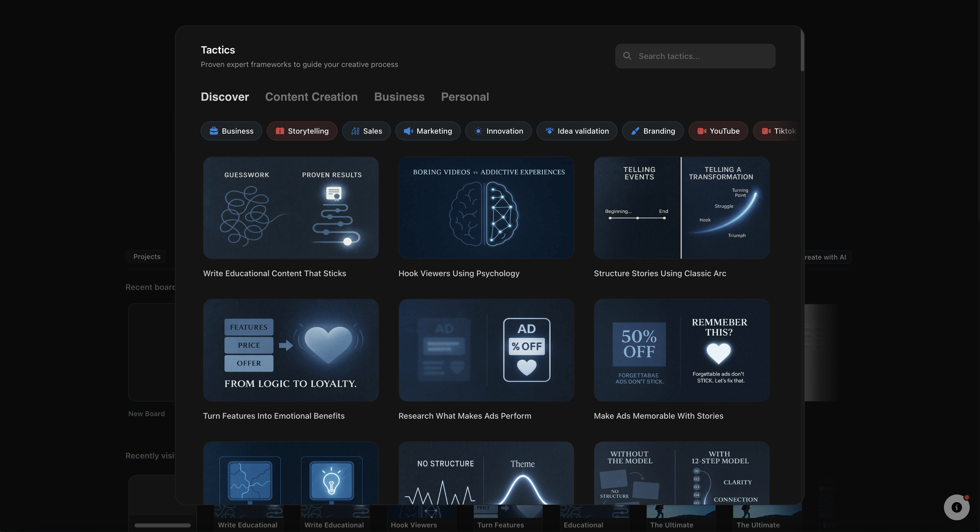Toggle the YouTube filter chip
Image resolution: width=980 pixels, height=532 pixels.
click(718, 131)
